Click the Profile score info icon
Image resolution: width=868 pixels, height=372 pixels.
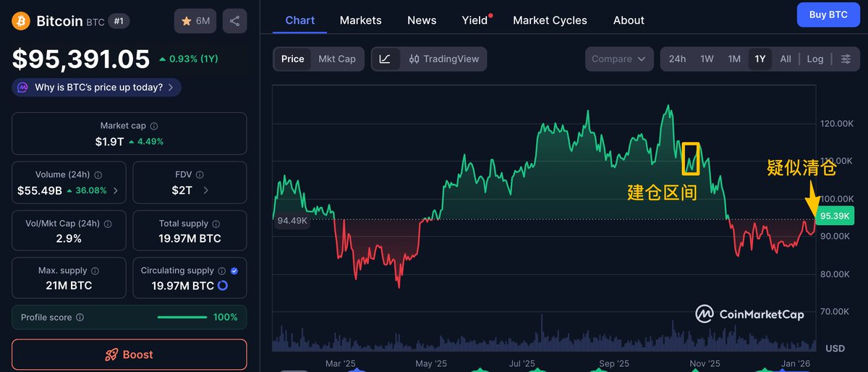click(80, 317)
